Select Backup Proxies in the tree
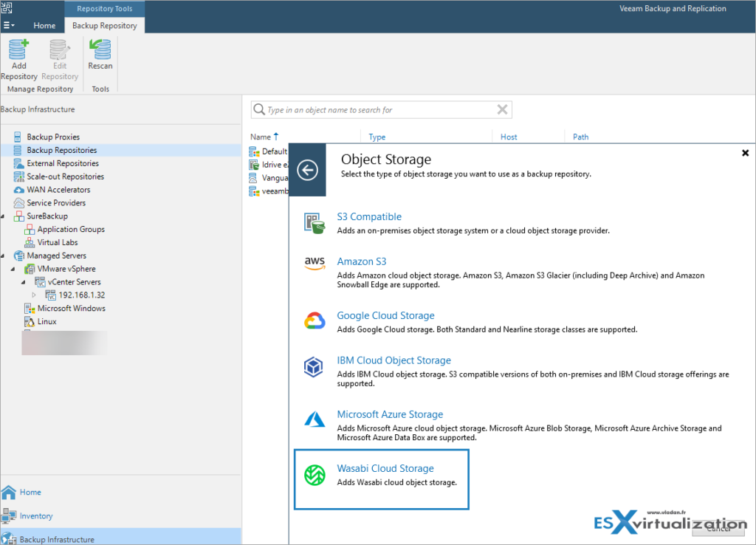The image size is (756, 545). click(53, 137)
